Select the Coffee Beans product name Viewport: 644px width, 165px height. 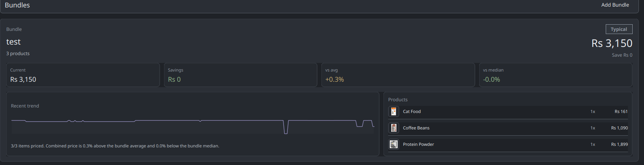coord(416,128)
